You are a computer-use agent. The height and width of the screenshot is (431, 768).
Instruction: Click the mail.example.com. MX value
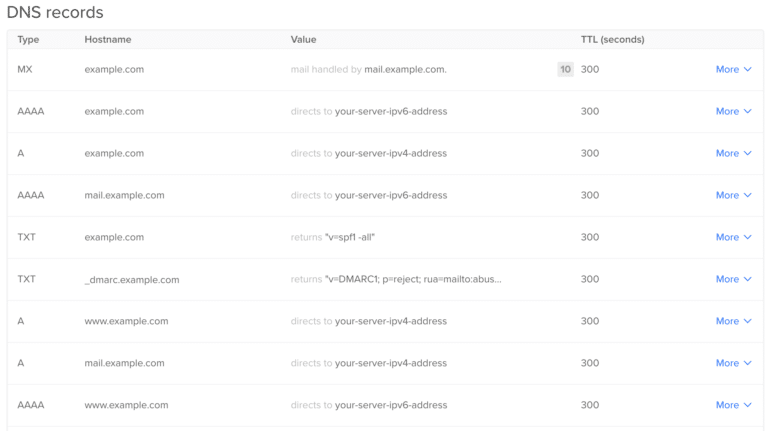click(x=405, y=70)
